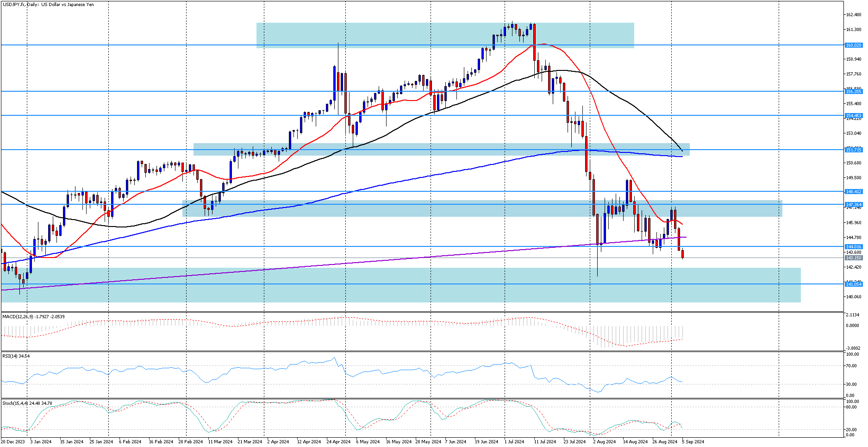Image resolution: width=868 pixels, height=447 pixels.
Task: Select the 147.364 level price tag
Action: pyautogui.click(x=853, y=204)
